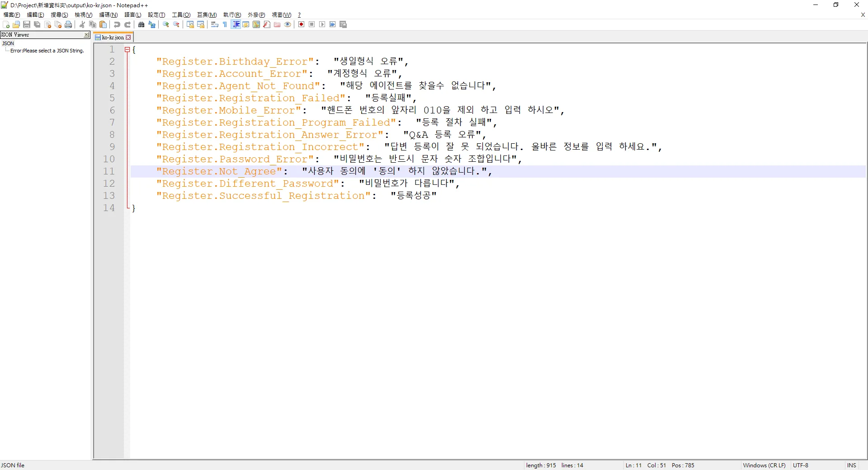Click the Play macro icon
This screenshot has height=470, width=868.
[x=322, y=24]
